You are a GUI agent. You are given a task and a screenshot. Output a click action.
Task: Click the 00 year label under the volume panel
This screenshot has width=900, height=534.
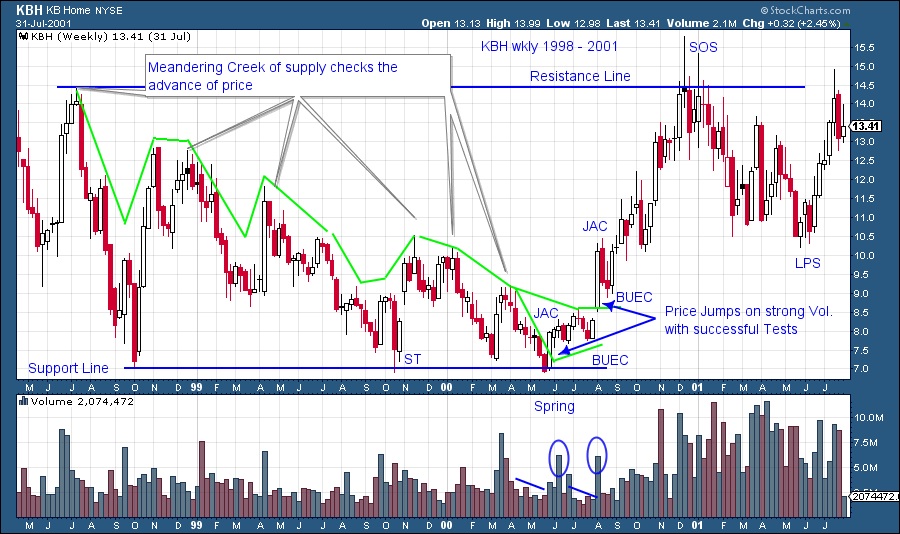(447, 525)
